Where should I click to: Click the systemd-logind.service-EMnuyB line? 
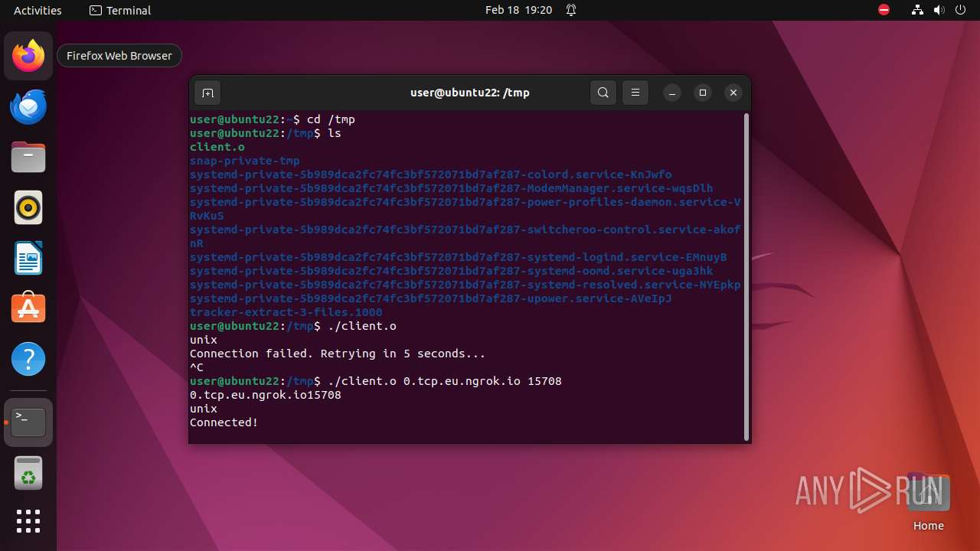click(x=459, y=257)
